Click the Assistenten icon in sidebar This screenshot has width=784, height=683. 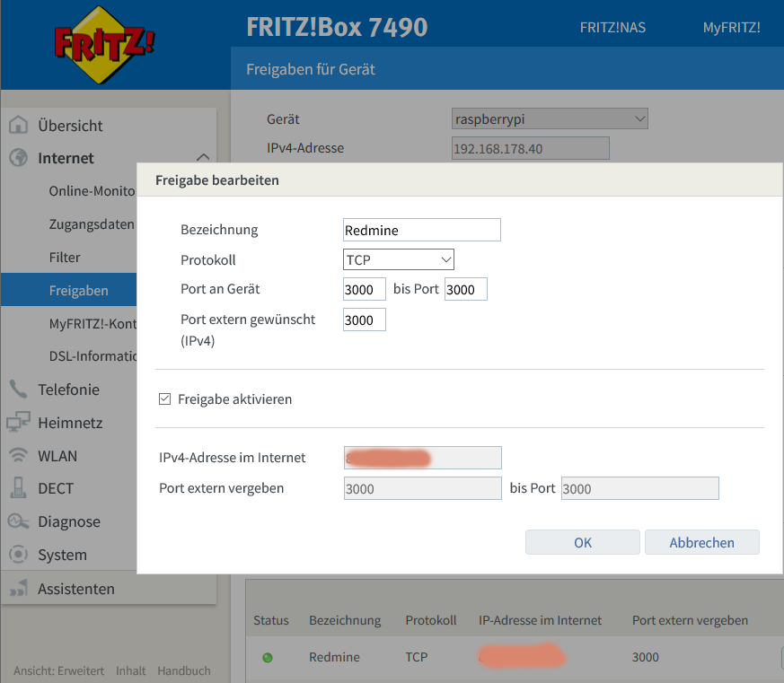[x=18, y=589]
